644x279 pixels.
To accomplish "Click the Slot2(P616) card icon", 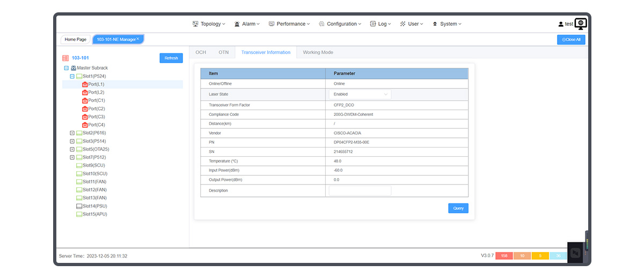I will point(79,133).
